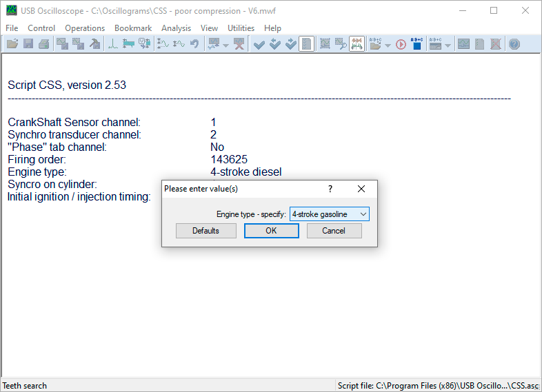Click the green oscilloscope app icon in title bar

tap(12, 10)
